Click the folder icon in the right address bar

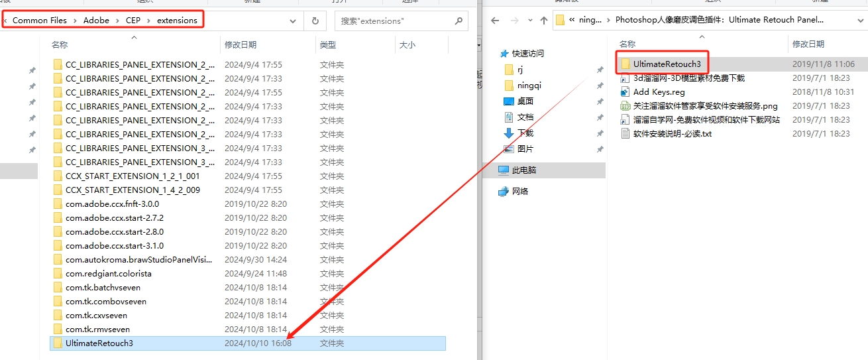click(x=561, y=20)
